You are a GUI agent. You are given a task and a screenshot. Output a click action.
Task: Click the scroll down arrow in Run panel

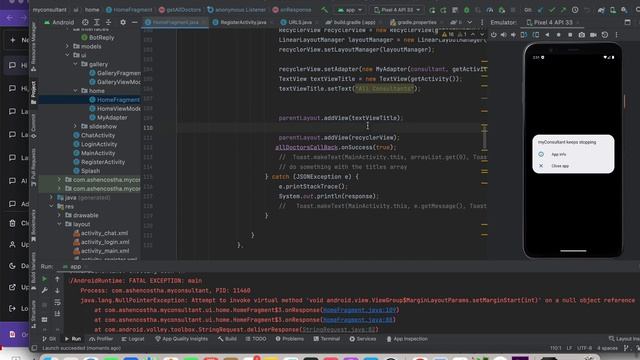click(57, 290)
